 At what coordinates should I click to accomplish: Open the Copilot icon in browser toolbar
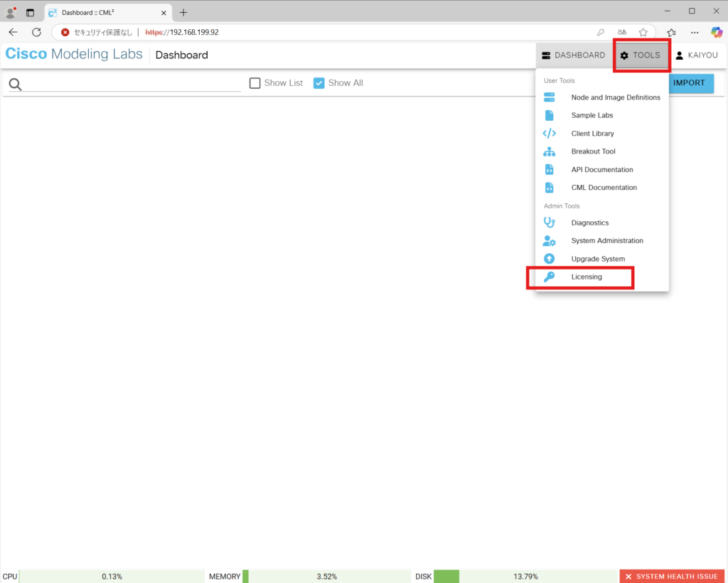pos(717,32)
